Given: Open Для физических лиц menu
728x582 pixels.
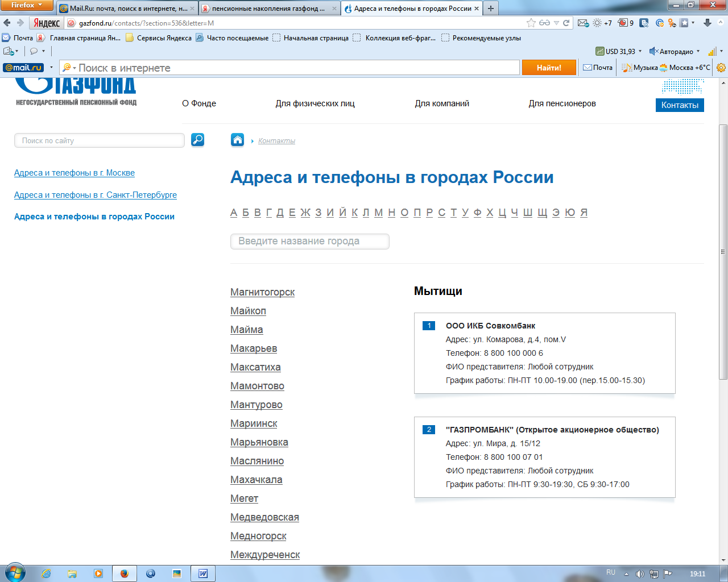Looking at the screenshot, I should (x=315, y=103).
